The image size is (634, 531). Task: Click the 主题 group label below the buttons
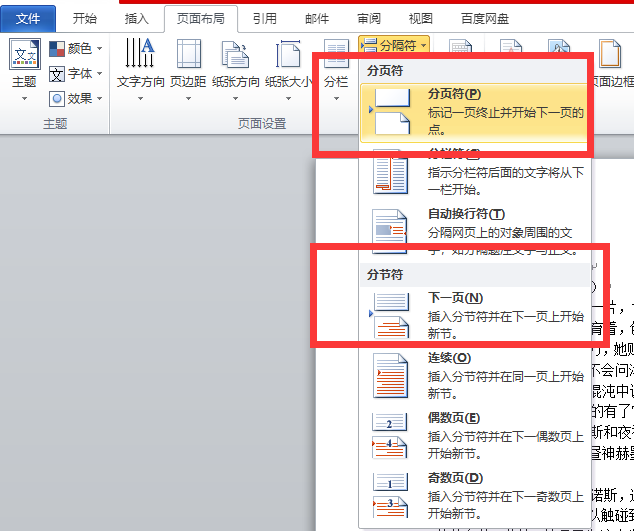coord(55,124)
